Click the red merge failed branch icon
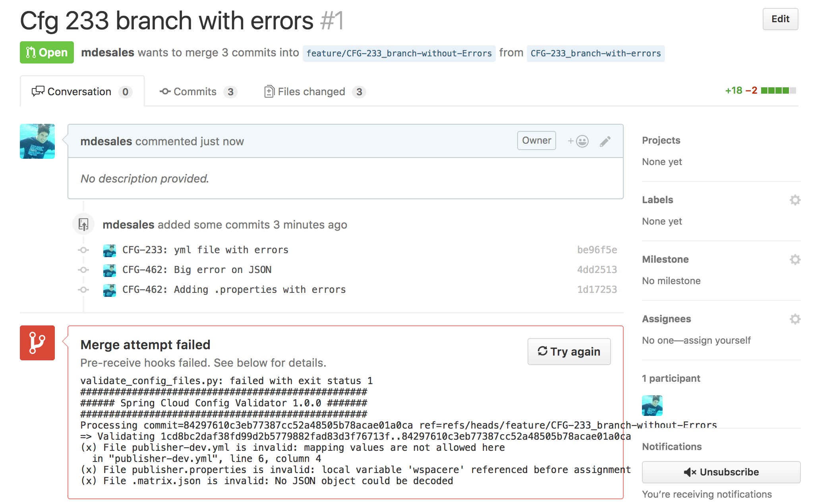 click(37, 343)
